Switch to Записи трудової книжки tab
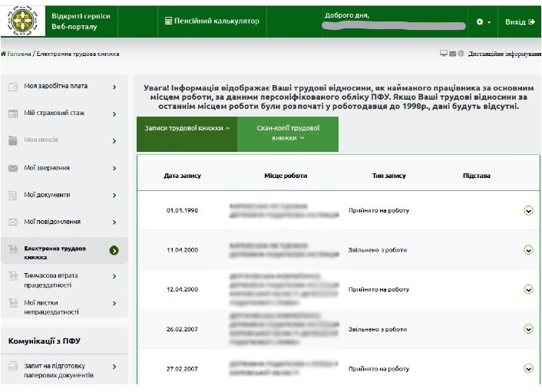The image size is (542, 392). (187, 134)
